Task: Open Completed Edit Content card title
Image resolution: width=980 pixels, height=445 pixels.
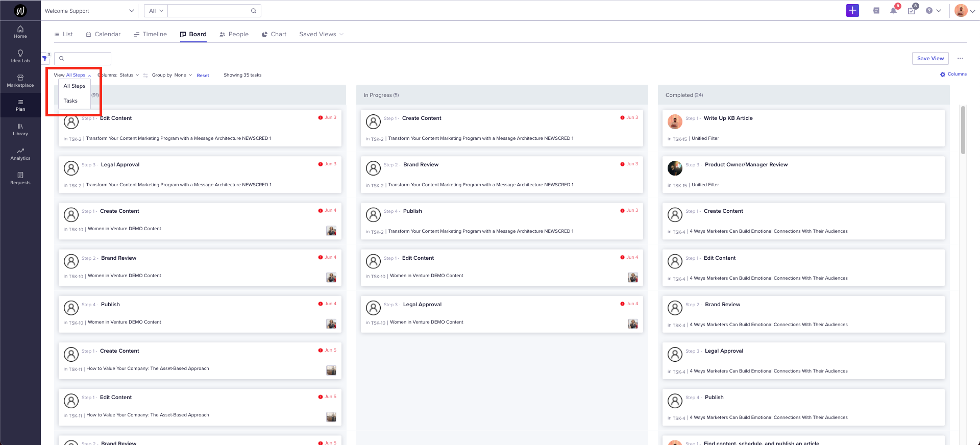Action: (719, 258)
